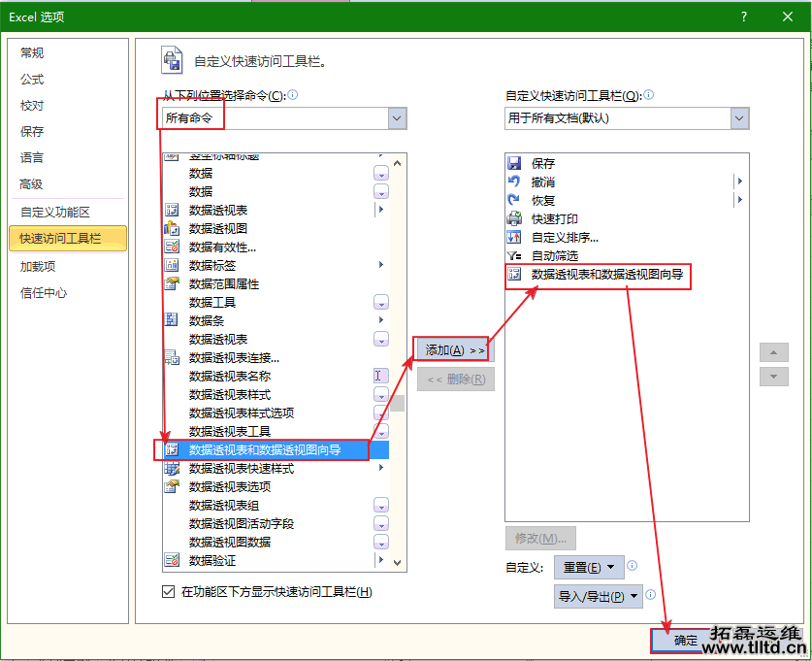Toggle 在功能区下方显示快速访问工具栏 checkbox
This screenshot has height=661, width=812.
click(169, 591)
